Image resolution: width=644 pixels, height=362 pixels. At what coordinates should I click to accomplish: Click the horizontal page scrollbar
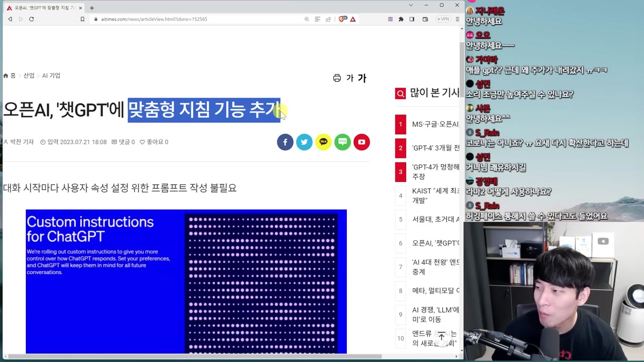pos(195,356)
